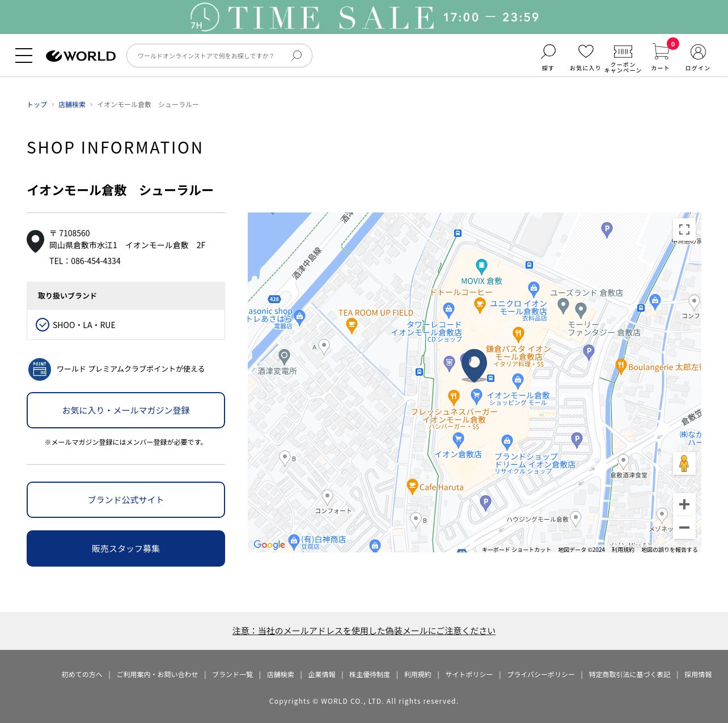The height and width of the screenshot is (723, 728).
Task: Open SHOO・LA・RUE brand link
Action: 84,325
